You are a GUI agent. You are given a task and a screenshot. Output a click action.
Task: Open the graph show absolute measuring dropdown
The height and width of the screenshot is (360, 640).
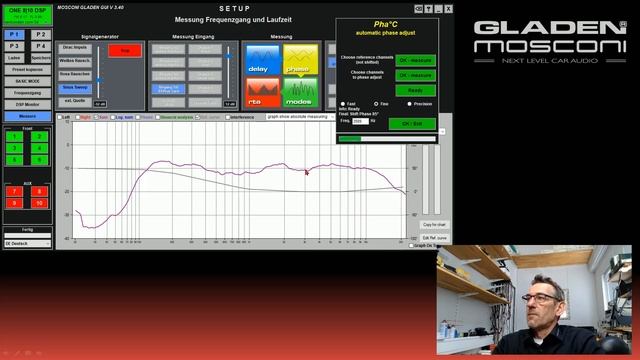300,117
